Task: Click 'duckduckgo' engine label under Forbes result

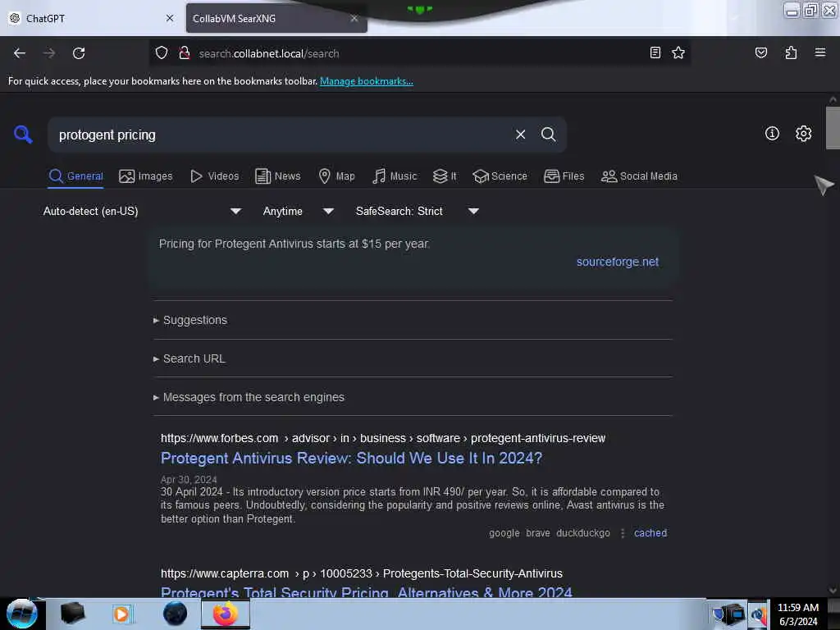Action: point(583,533)
